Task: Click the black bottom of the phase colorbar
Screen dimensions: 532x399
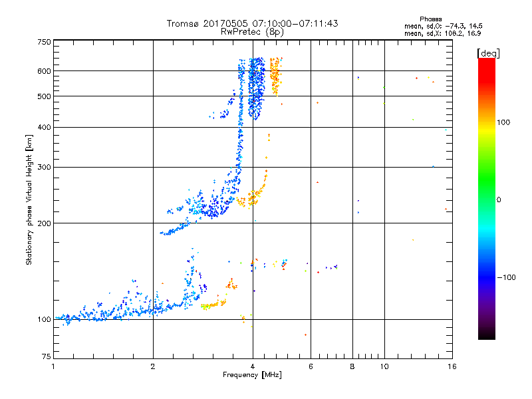Action: pyautogui.click(x=487, y=334)
